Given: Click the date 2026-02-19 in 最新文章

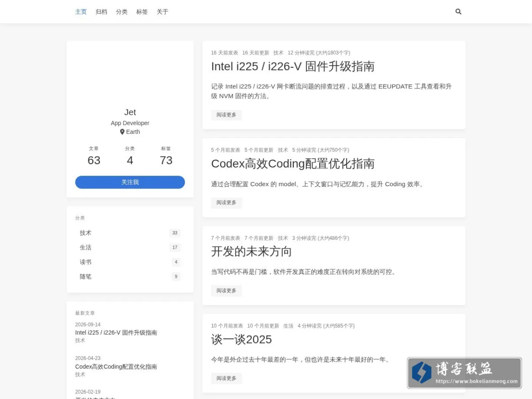Looking at the screenshot, I should (88, 392).
